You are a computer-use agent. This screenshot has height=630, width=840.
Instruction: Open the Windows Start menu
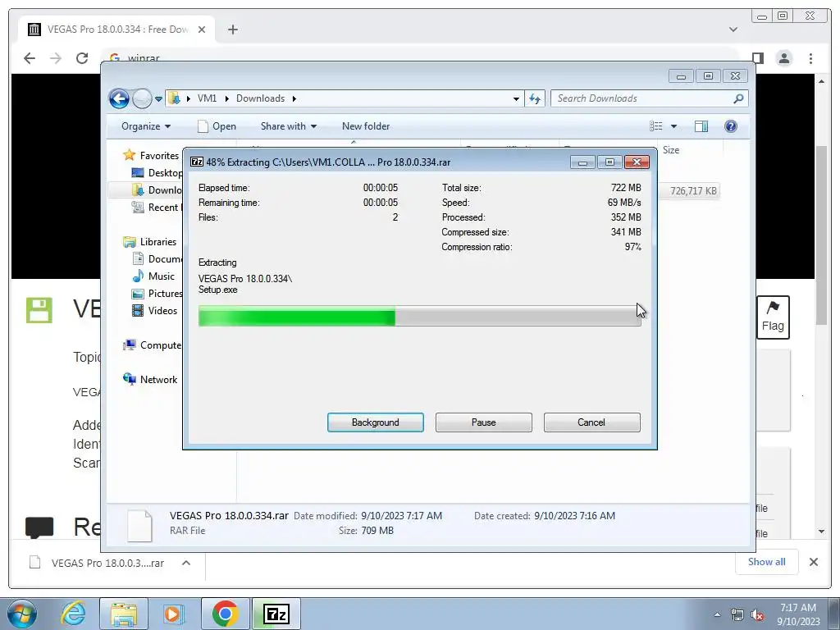point(22,614)
